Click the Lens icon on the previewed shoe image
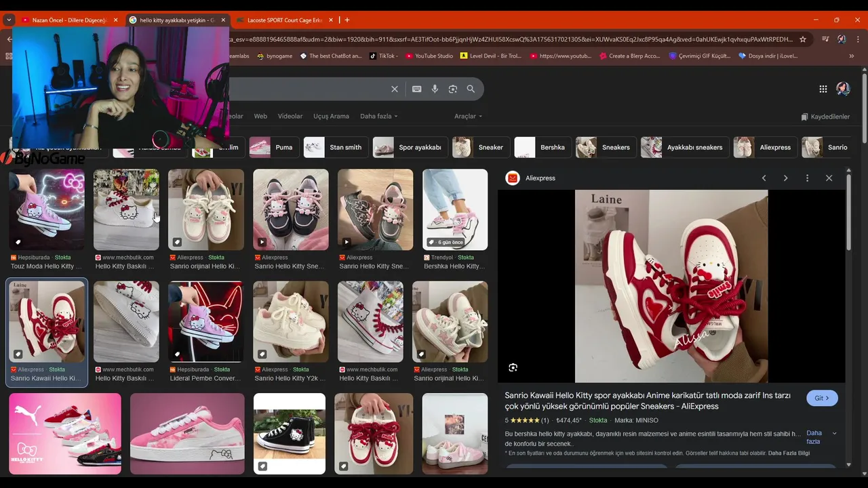868x488 pixels. coord(513,367)
